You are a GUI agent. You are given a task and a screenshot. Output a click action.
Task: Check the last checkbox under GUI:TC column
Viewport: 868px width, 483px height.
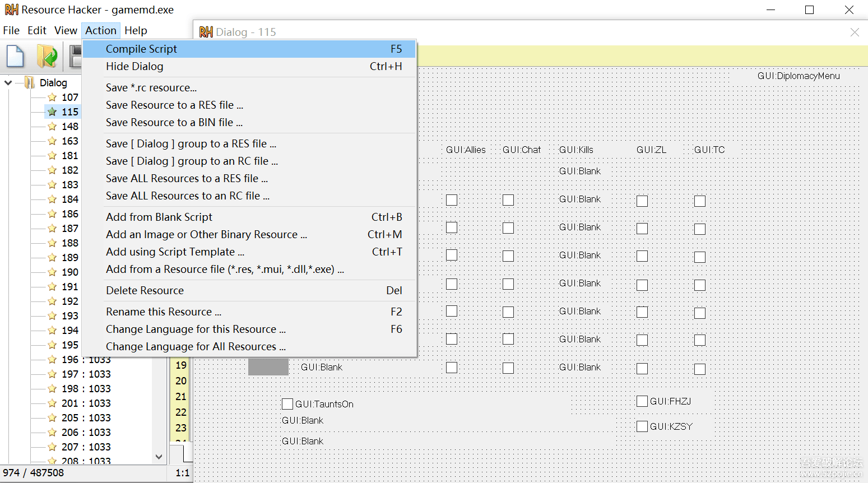700,369
